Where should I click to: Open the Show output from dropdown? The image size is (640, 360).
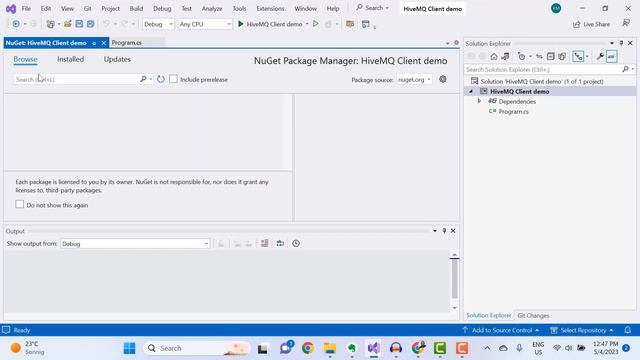tap(135, 244)
